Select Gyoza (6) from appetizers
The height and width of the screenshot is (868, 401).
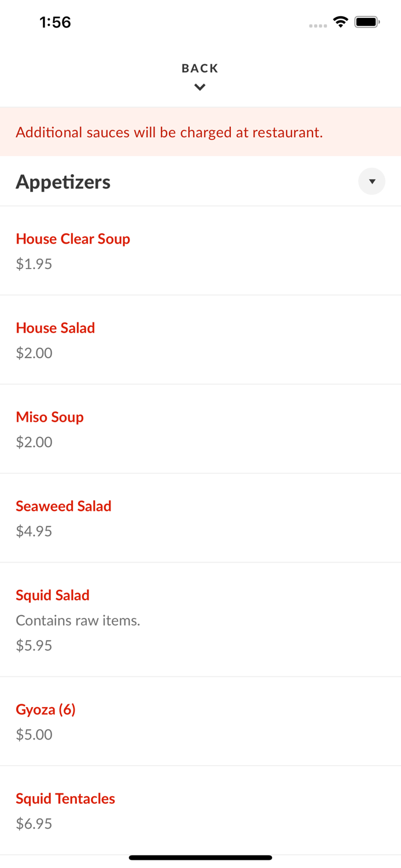click(x=46, y=709)
